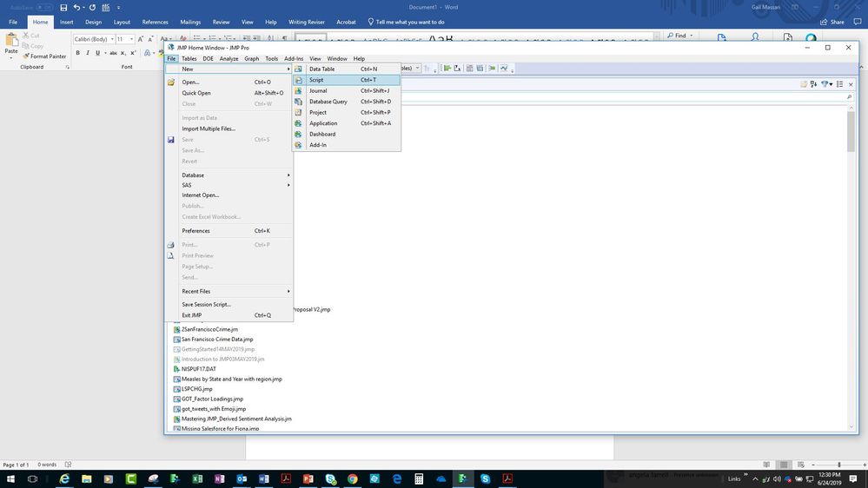Choose Application in the New submenu

[x=346, y=123]
